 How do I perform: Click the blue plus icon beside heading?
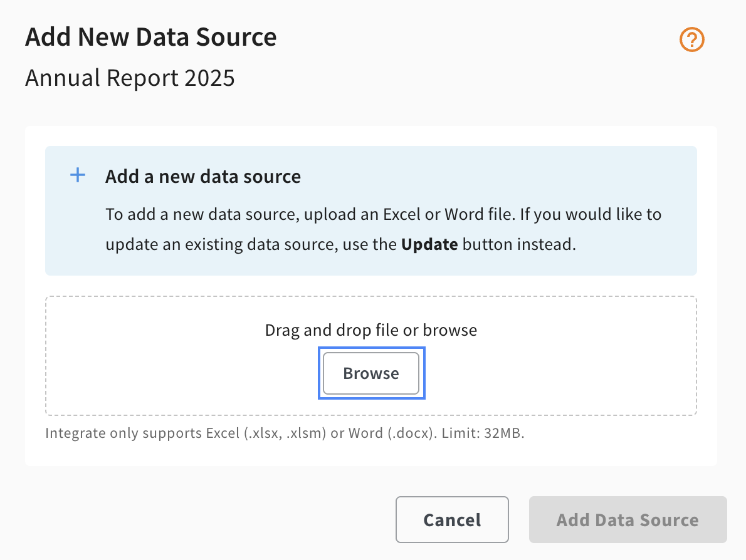[x=78, y=175]
